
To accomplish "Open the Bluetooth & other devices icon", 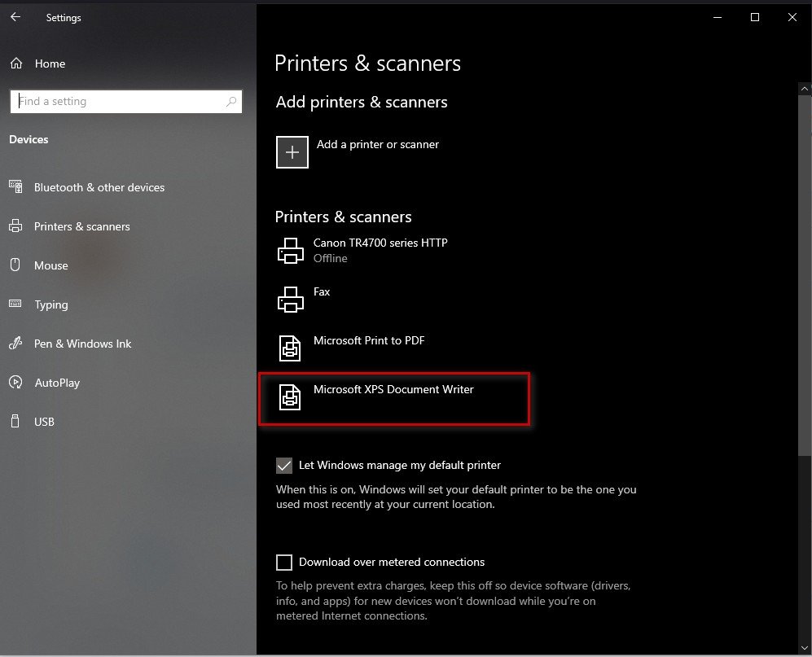I will 15,186.
